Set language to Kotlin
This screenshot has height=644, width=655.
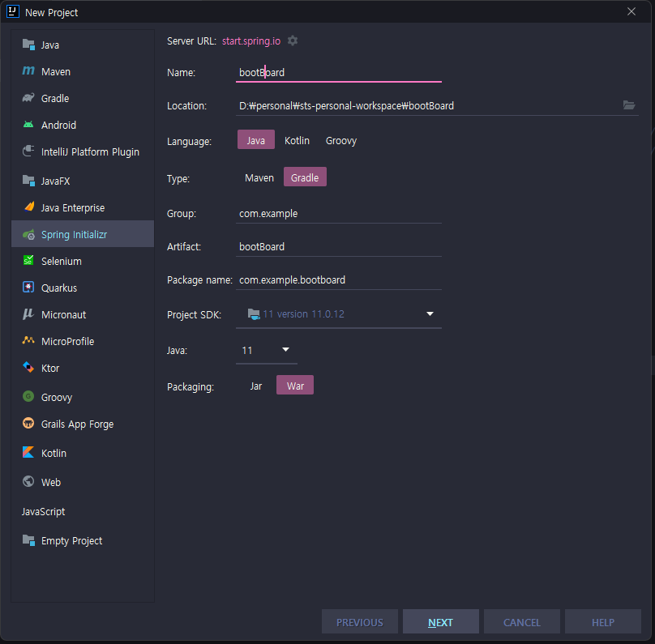tap(297, 141)
